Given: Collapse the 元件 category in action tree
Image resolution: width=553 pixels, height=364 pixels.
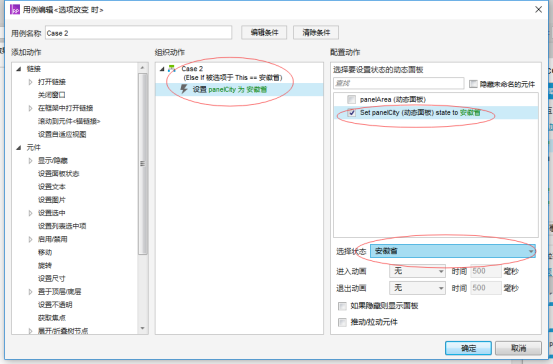Looking at the screenshot, I should 19,147.
